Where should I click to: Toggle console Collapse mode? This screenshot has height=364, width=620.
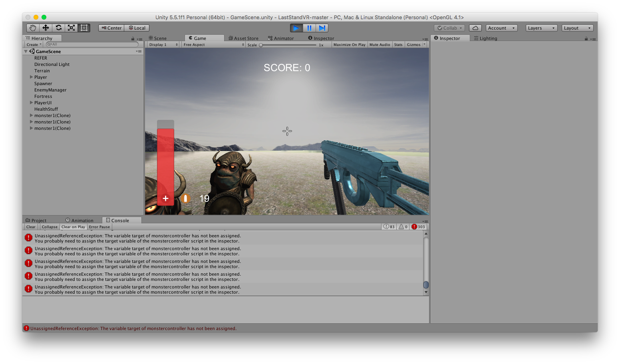[50, 227]
